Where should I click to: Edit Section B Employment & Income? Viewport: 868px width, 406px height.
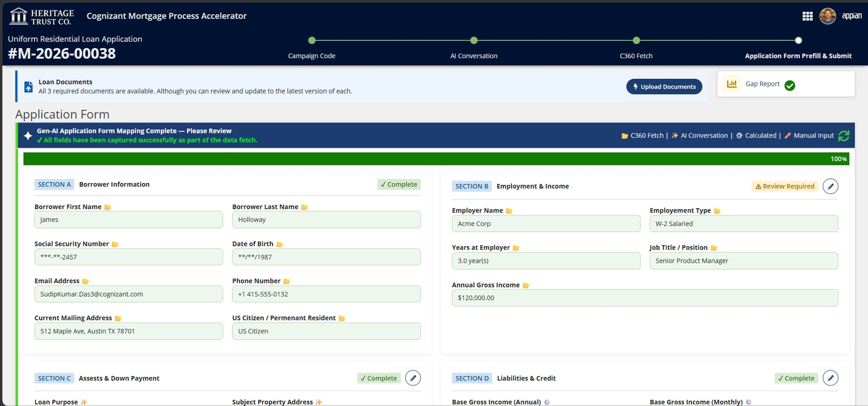tap(830, 186)
